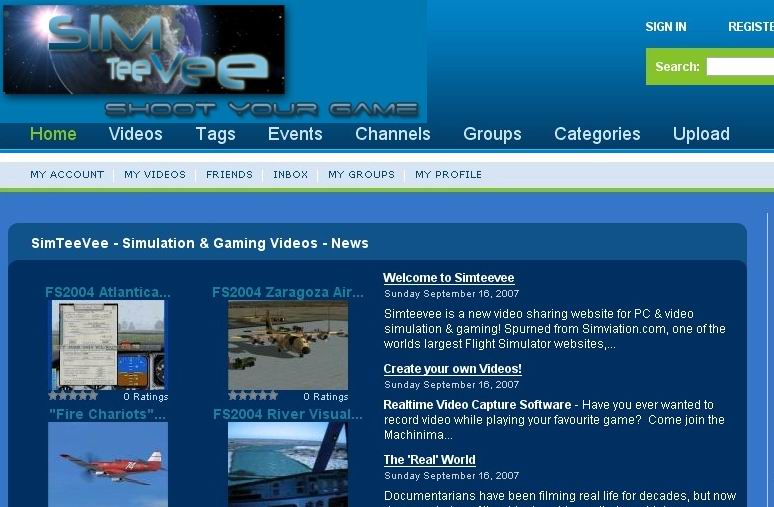Open the 'FS2004 Atlantica...' video title

108,292
